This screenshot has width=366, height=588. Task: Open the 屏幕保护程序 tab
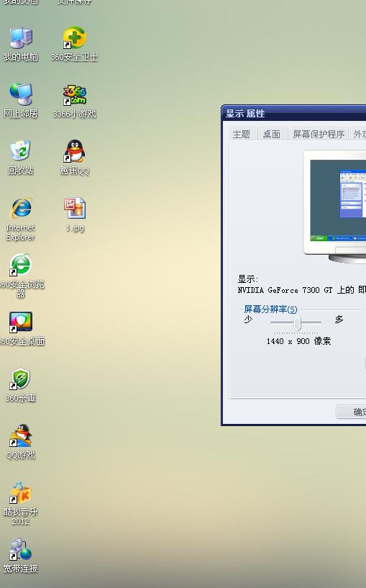319,135
